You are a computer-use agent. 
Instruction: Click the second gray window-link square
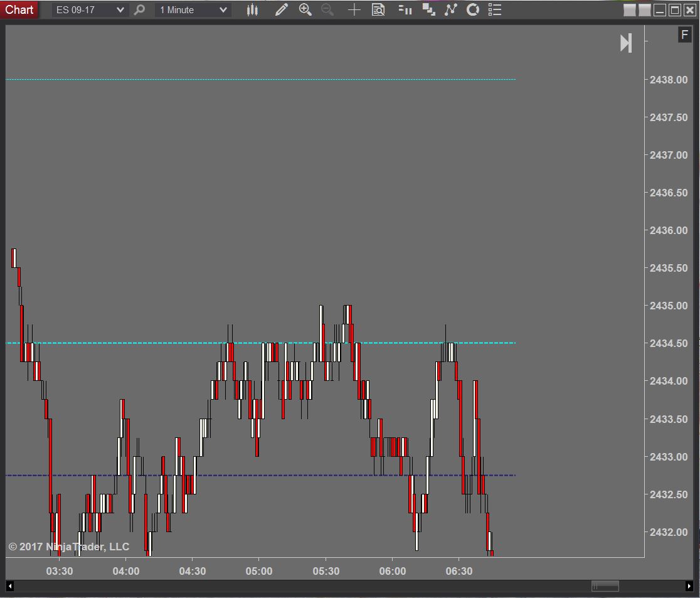(x=645, y=10)
